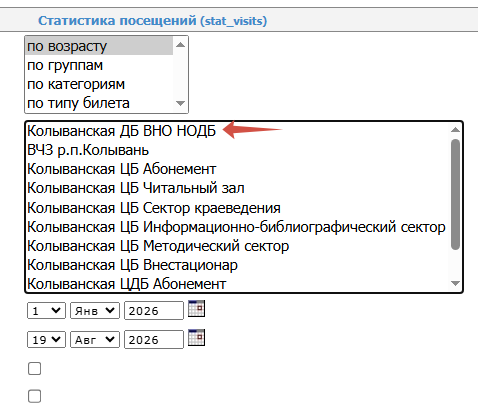
Task: Click up arrow of library list scrollbar
Action: pos(455,130)
